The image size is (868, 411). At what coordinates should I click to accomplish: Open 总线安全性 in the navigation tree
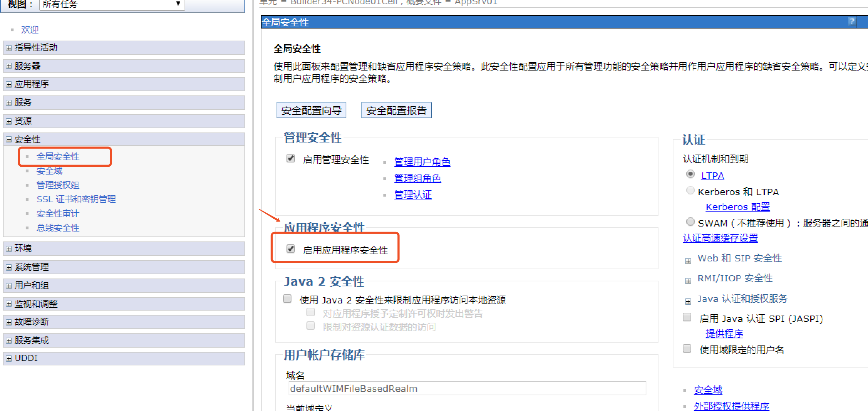tap(58, 228)
